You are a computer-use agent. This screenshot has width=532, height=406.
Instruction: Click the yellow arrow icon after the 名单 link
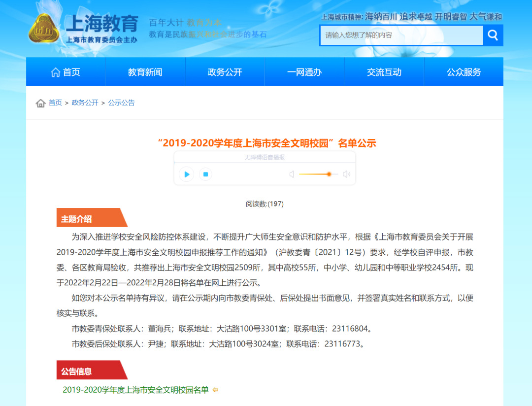[215, 390]
